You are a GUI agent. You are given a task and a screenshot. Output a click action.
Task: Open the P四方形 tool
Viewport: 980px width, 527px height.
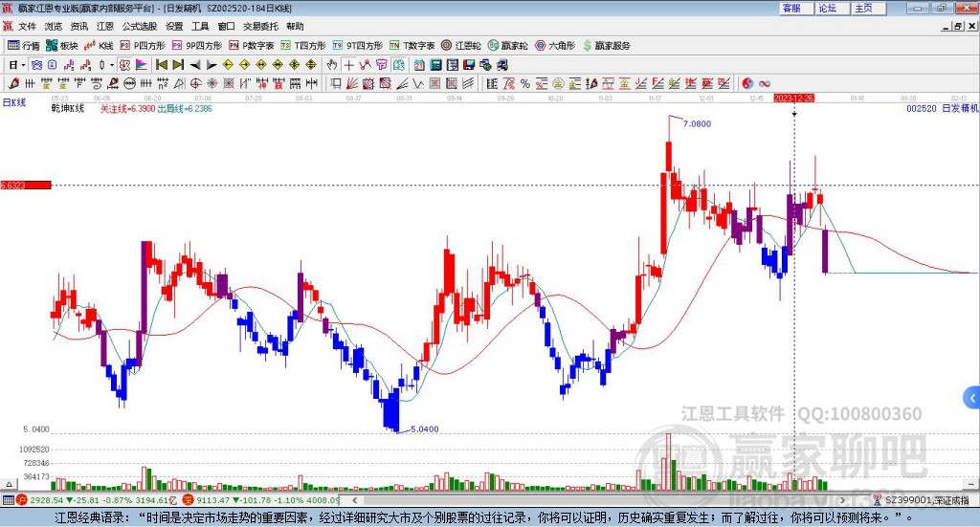[143, 46]
